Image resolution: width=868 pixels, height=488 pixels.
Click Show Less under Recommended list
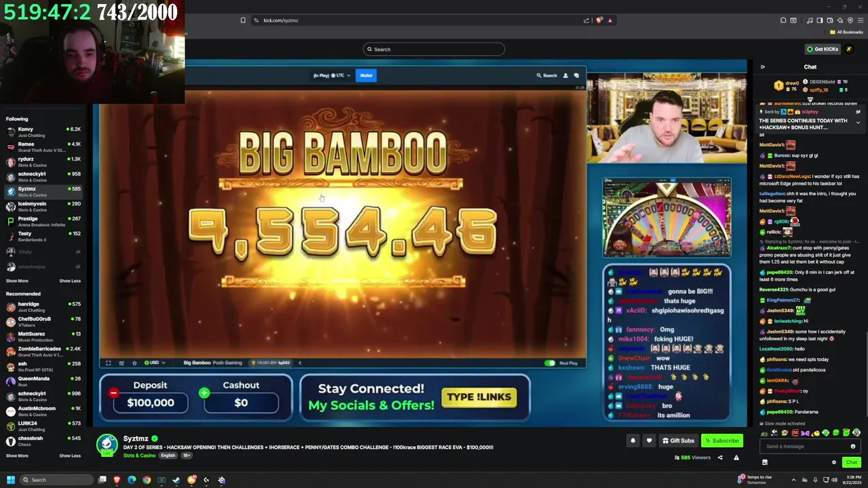point(70,455)
